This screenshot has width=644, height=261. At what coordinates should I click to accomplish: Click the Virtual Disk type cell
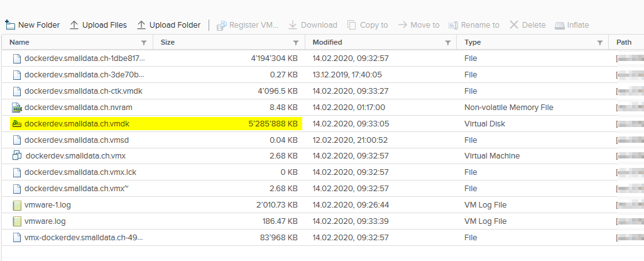point(484,123)
